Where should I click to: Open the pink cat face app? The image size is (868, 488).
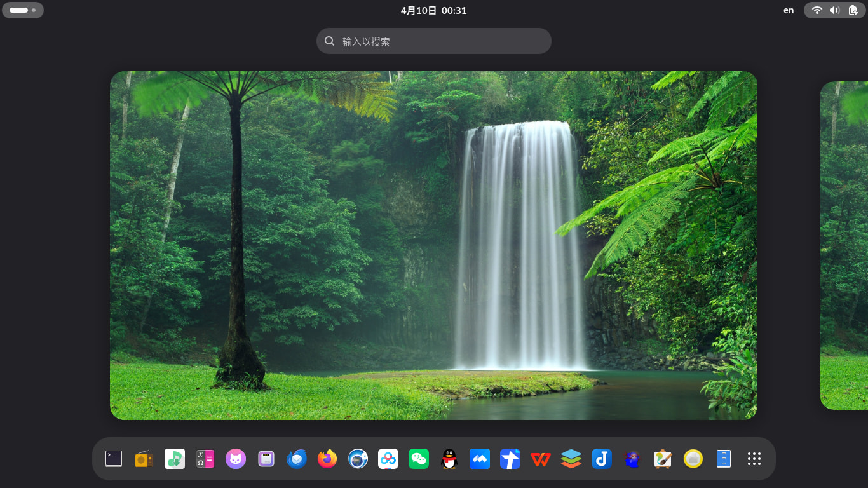pyautogui.click(x=236, y=459)
